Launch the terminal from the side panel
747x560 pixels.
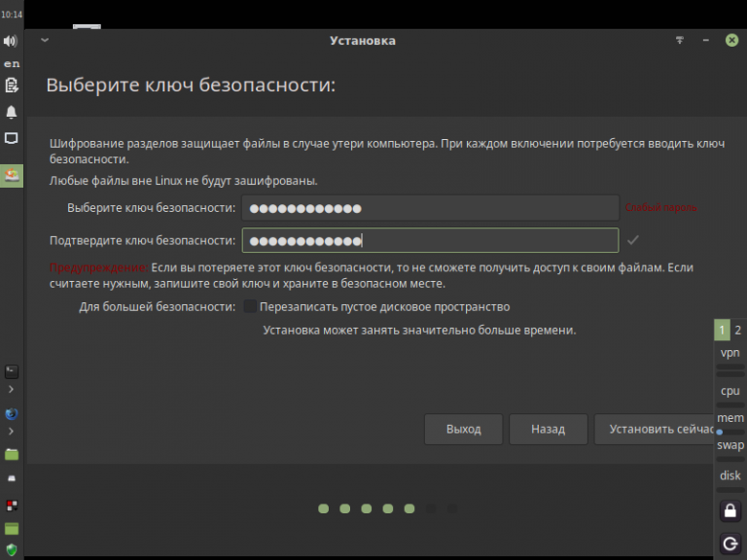pyautogui.click(x=12, y=371)
